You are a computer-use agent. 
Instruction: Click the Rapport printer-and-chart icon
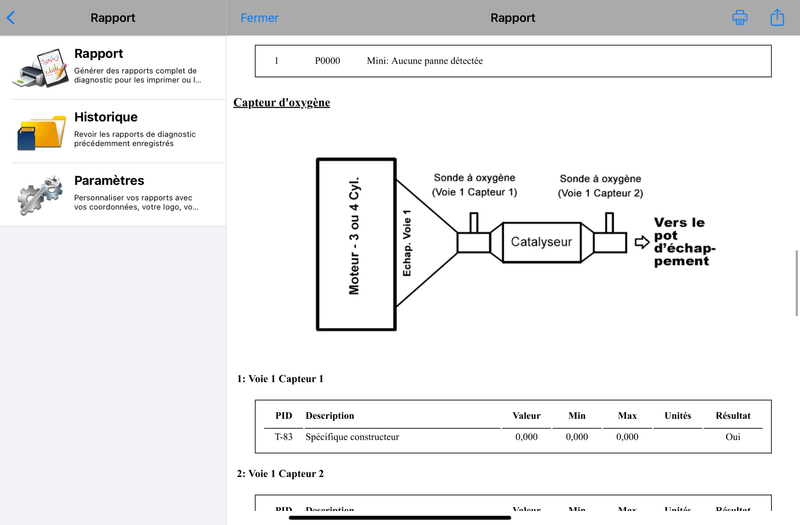coord(40,68)
